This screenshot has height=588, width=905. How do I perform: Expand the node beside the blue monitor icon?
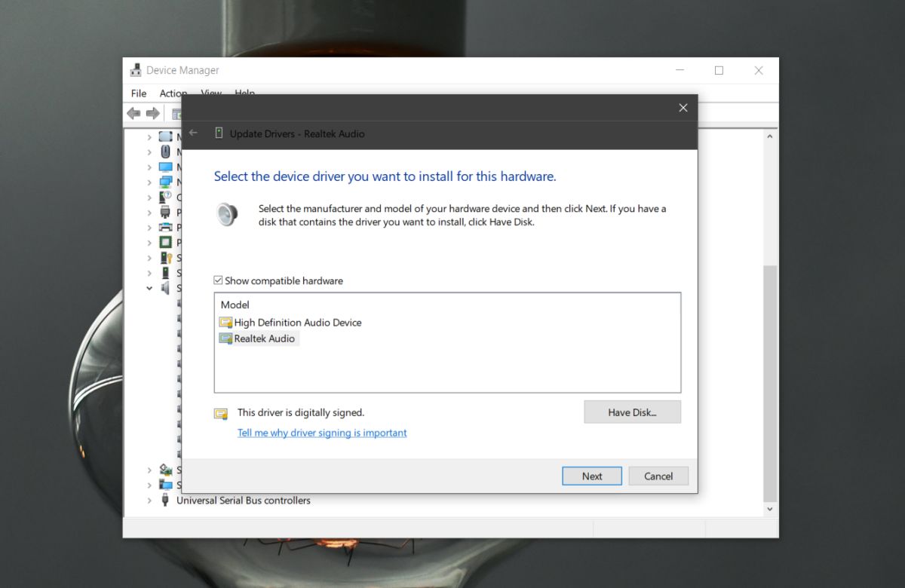[149, 167]
